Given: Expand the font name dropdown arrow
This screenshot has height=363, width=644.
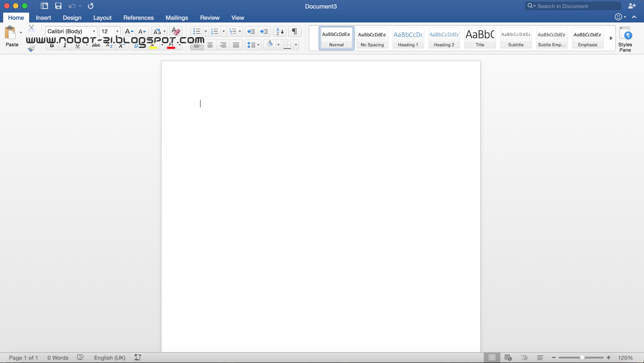Looking at the screenshot, I should 94,31.
